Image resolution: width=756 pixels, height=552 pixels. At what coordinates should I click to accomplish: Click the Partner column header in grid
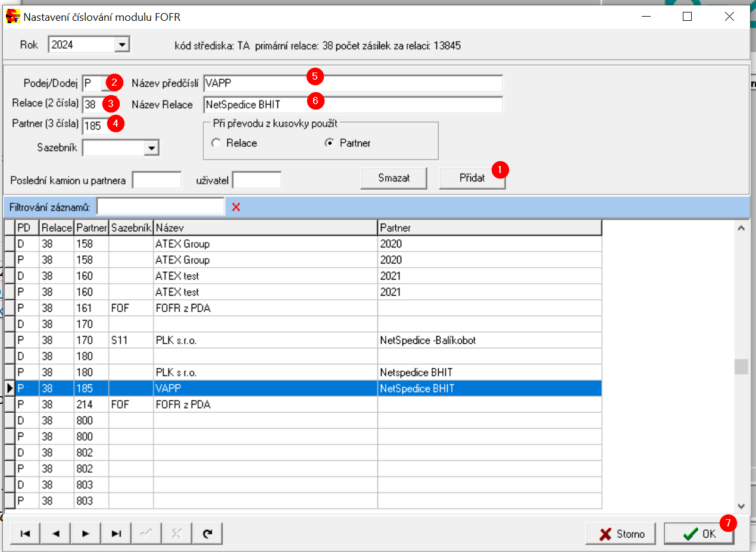(x=489, y=228)
